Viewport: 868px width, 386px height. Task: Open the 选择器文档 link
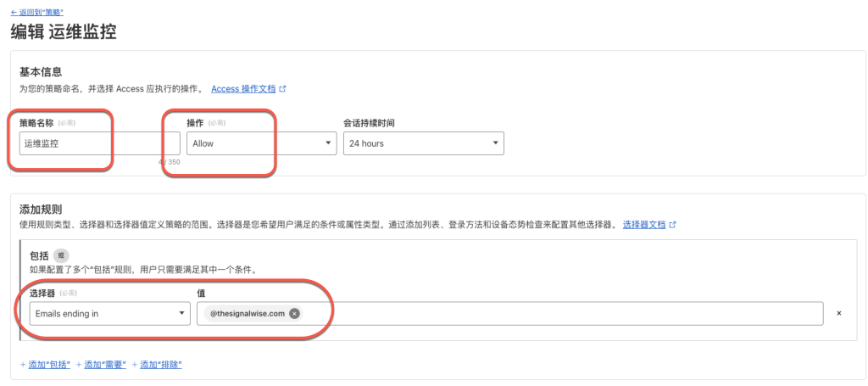643,225
